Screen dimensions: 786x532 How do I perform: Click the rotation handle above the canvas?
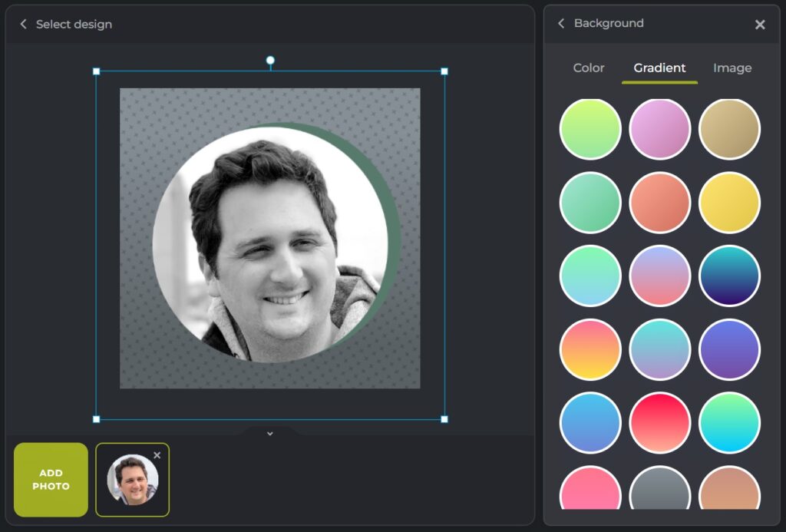point(270,61)
